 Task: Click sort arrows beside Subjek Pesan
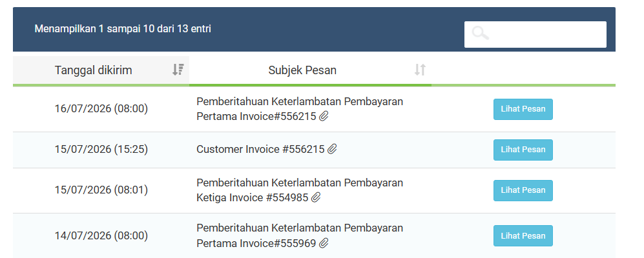point(420,70)
